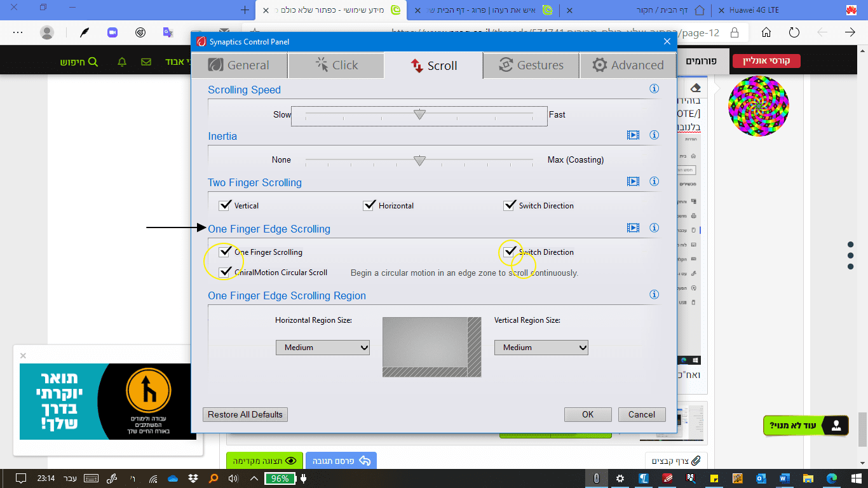Play the Inertia demo video icon
Viewport: 868px width, 488px height.
633,135
